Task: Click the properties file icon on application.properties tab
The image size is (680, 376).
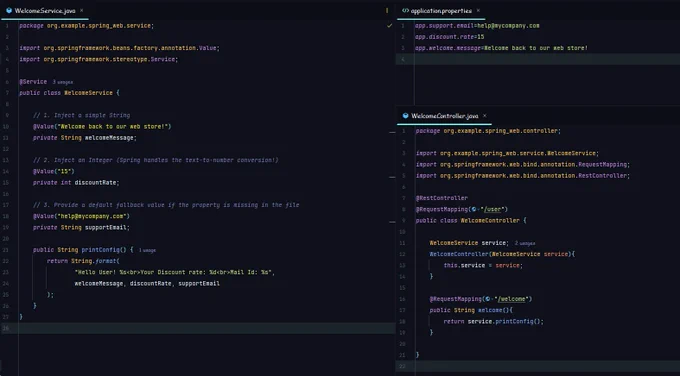Action: pos(405,10)
